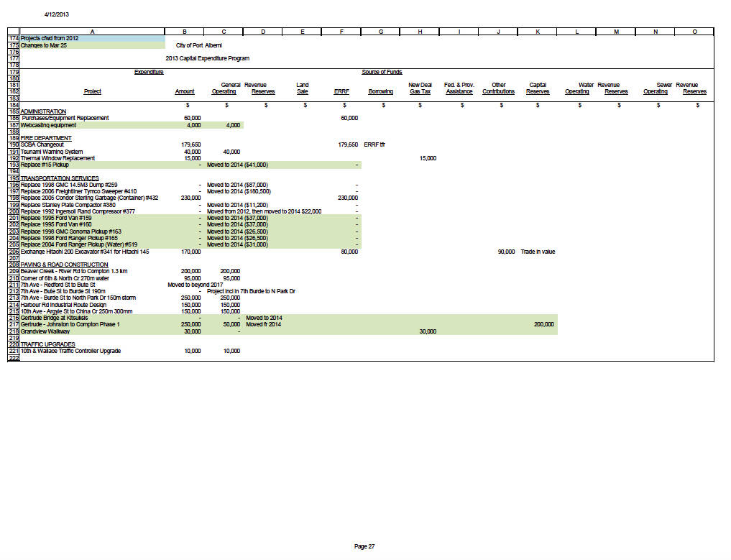731x560 pixels.
Task: Click the 'Project' column title
Action: click(x=92, y=91)
